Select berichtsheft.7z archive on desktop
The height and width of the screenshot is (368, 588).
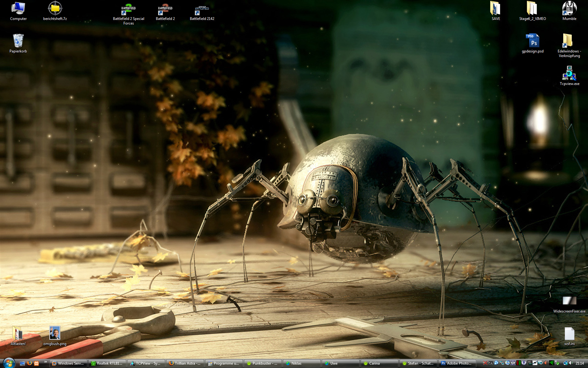coord(55,11)
